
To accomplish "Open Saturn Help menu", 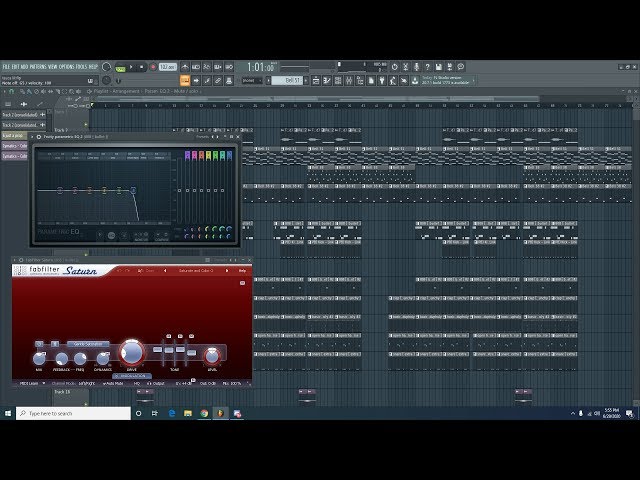I will pyautogui.click(x=242, y=271).
